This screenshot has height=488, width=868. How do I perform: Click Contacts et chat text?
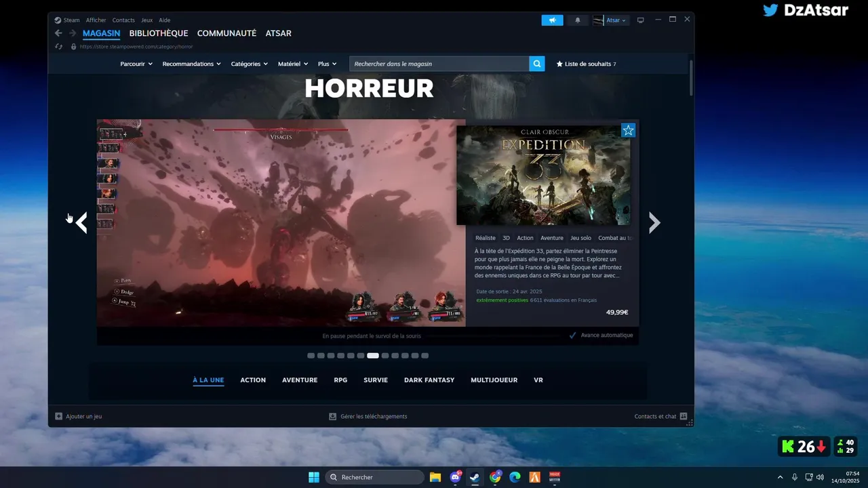[655, 416]
